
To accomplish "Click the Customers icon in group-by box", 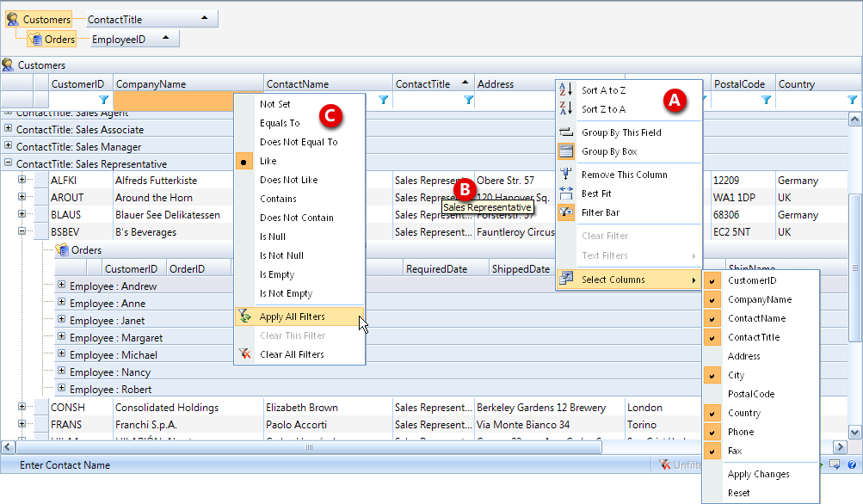I will tap(13, 19).
